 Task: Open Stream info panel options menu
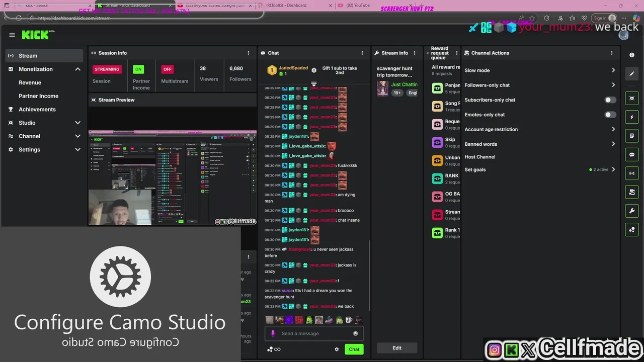415,53
